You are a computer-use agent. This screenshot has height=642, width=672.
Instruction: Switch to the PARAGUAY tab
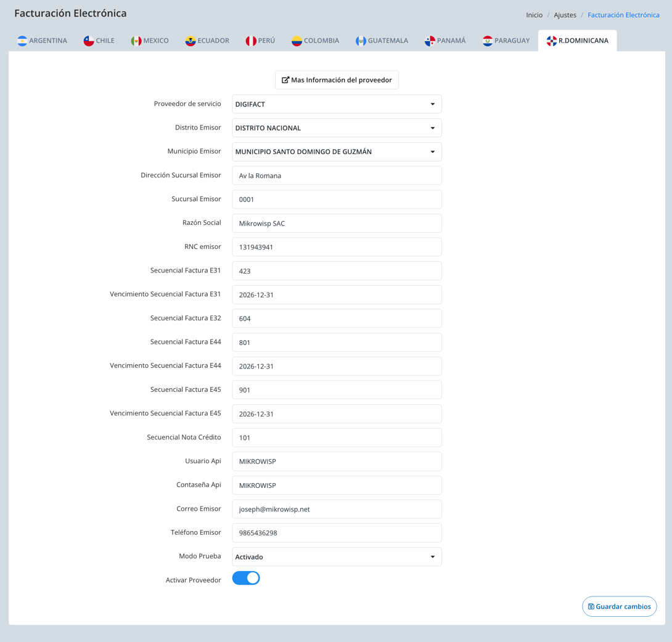pyautogui.click(x=506, y=41)
